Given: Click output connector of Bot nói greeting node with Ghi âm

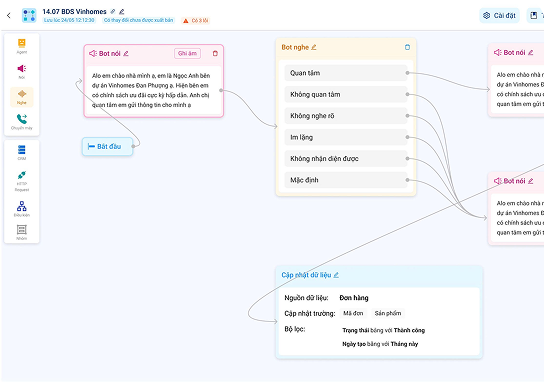Looking at the screenshot, I should [x=221, y=90].
